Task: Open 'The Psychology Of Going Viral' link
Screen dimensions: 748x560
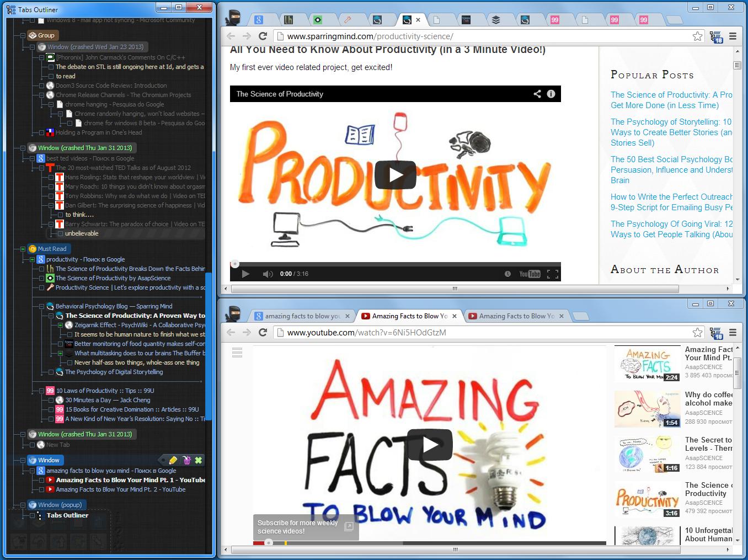Action: click(671, 229)
